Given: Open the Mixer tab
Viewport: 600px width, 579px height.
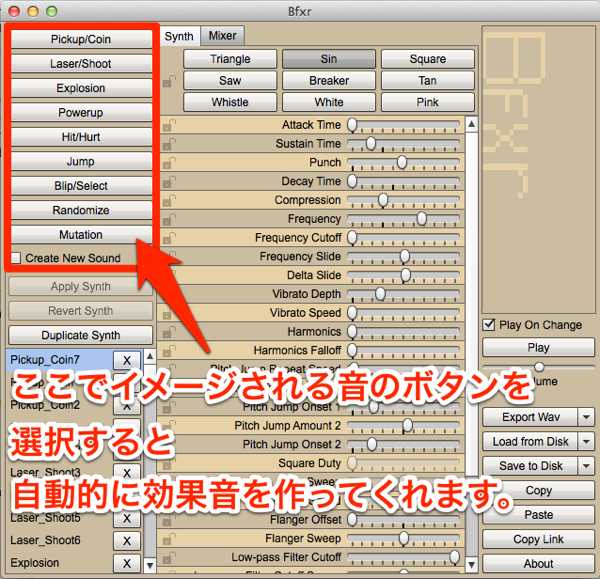Looking at the screenshot, I should click(222, 36).
